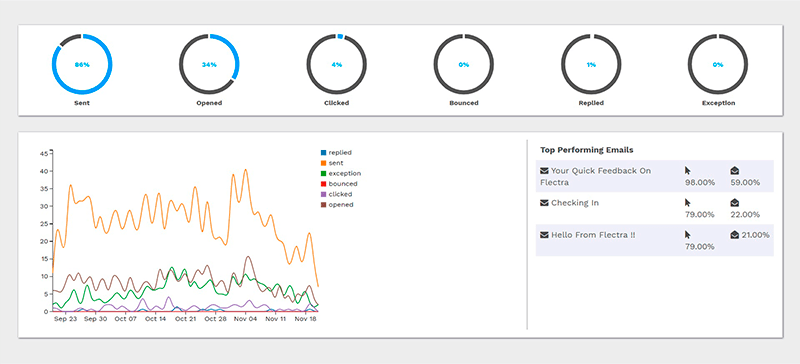Click the Opened 34% donut gauge
The height and width of the screenshot is (364, 800).
(209, 65)
